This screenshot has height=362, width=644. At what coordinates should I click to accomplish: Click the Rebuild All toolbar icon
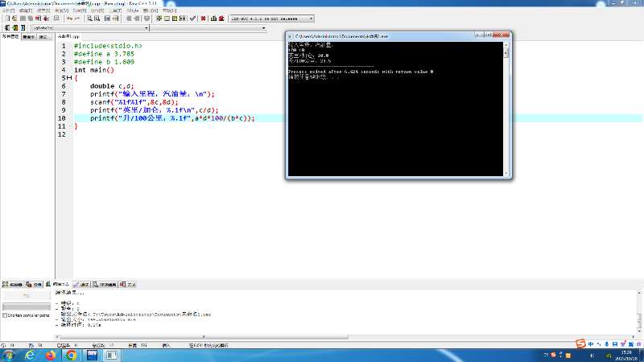click(x=183, y=19)
